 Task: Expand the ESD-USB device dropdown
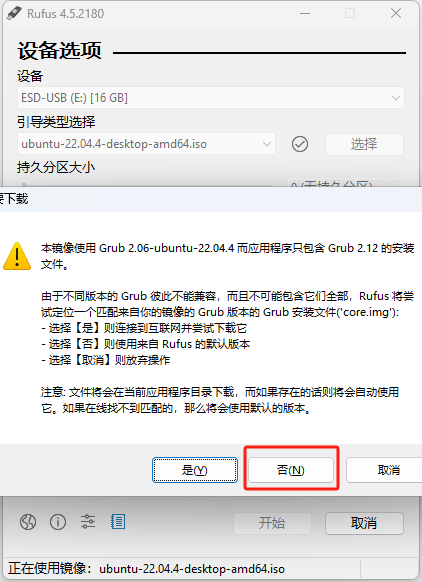pos(211,98)
